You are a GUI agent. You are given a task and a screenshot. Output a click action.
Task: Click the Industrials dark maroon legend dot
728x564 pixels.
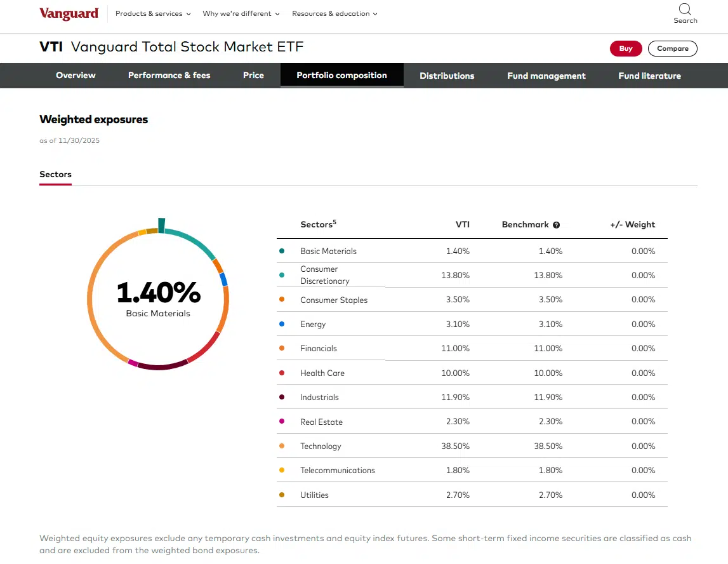(x=282, y=398)
